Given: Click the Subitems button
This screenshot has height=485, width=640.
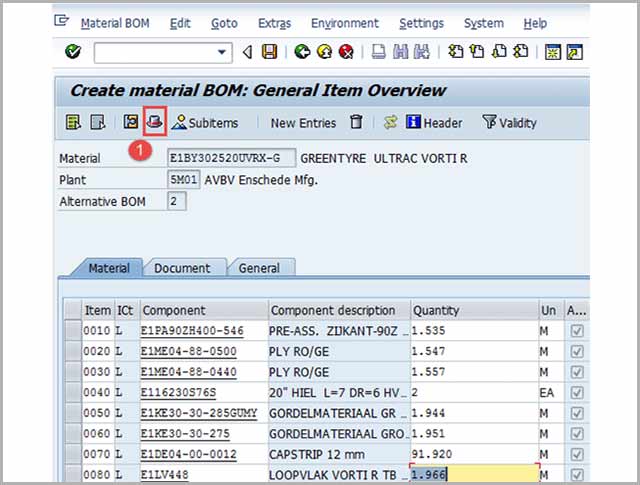Looking at the screenshot, I should pos(205,122).
